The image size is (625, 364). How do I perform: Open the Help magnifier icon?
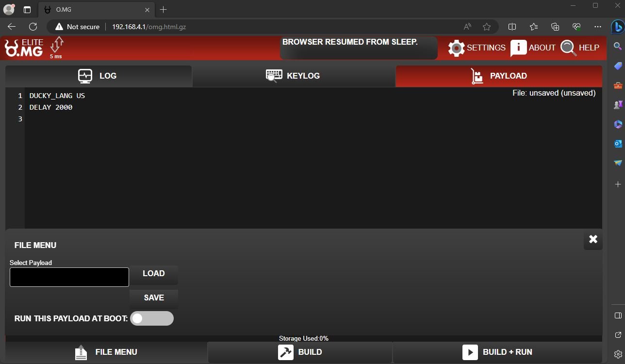click(x=568, y=48)
